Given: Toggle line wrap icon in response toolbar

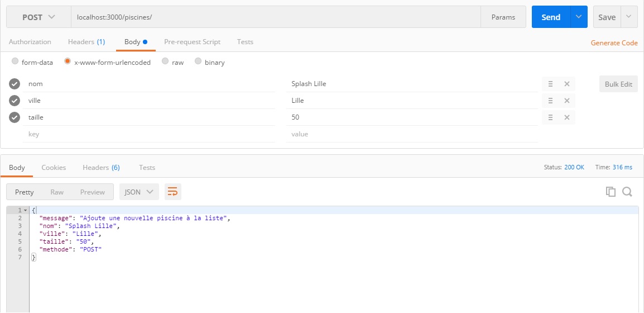Looking at the screenshot, I should pyautogui.click(x=173, y=192).
